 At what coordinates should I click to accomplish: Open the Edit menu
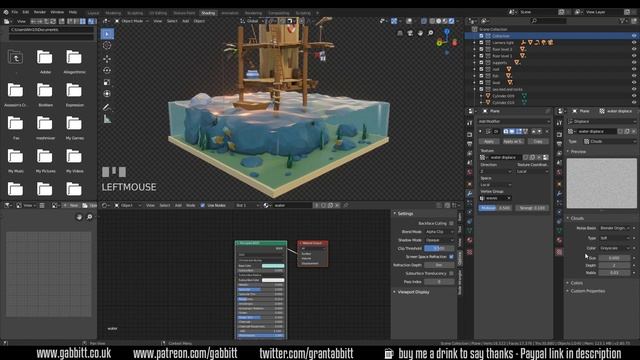[26, 12]
